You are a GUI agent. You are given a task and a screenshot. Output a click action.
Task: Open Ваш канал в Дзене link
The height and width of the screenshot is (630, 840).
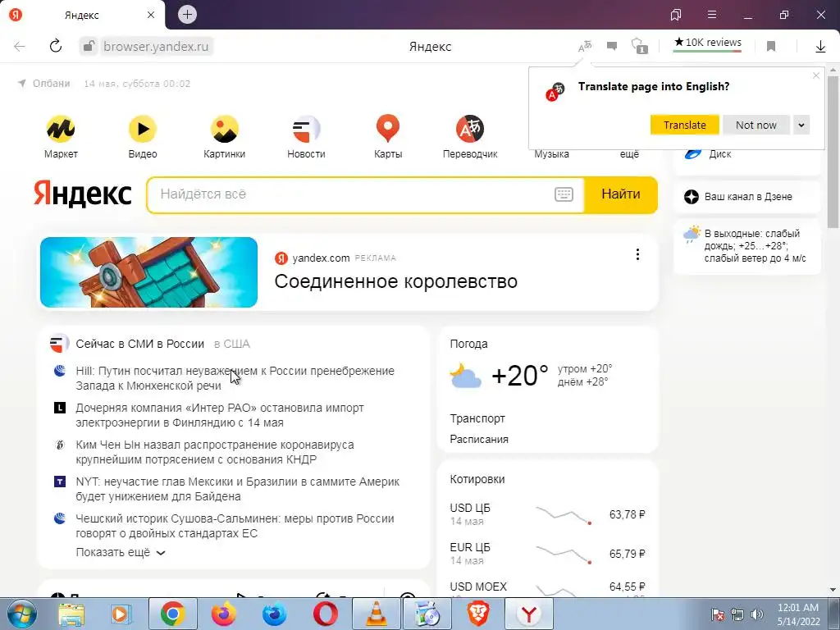pyautogui.click(x=747, y=197)
